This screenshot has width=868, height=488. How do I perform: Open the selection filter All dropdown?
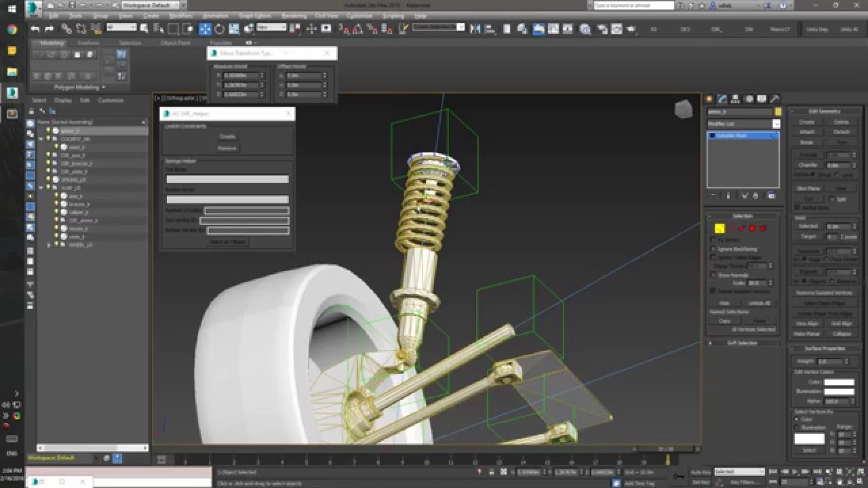(121, 28)
